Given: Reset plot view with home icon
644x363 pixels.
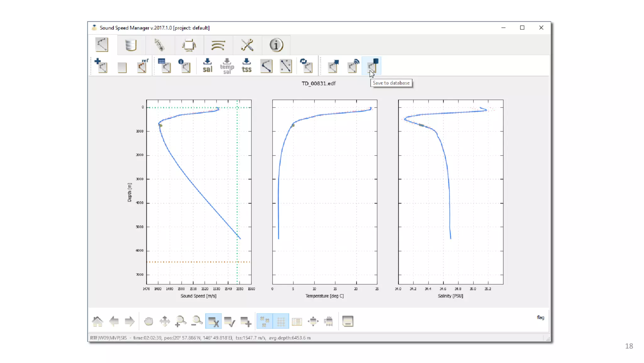Looking at the screenshot, I should 97,321.
